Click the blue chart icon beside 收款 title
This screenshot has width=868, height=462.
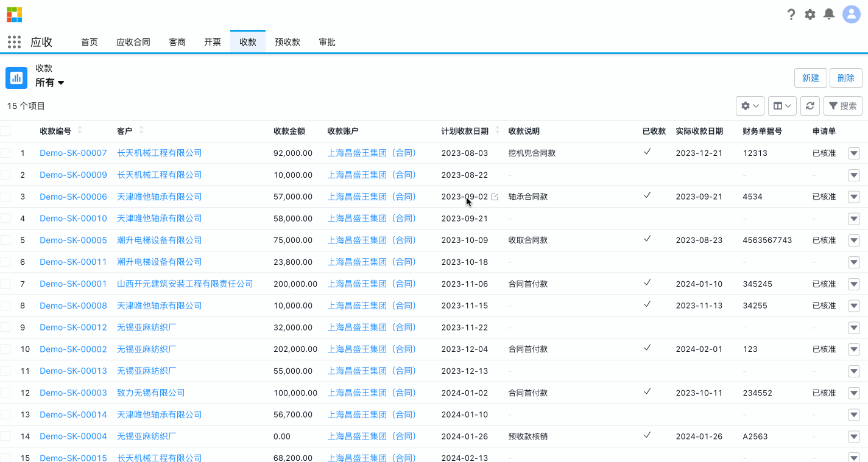pos(16,77)
